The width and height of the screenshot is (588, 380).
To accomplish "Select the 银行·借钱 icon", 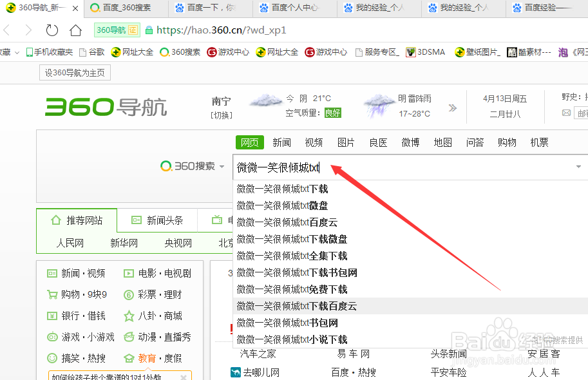I will coord(52,315).
